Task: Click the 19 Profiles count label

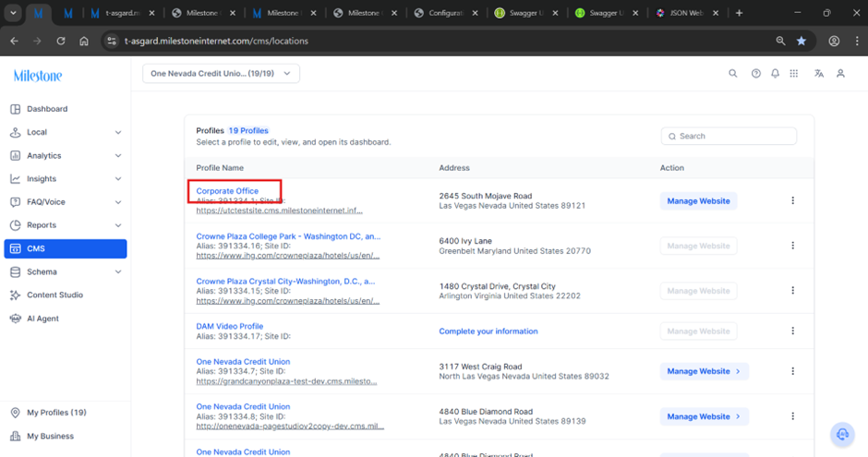Action: [x=248, y=130]
